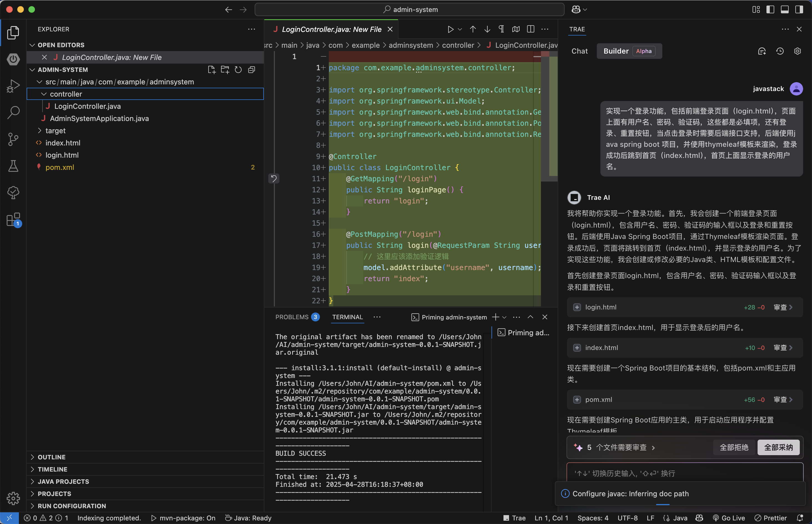The image size is (812, 524).
Task: Switch to the Chat tab
Action: point(580,51)
